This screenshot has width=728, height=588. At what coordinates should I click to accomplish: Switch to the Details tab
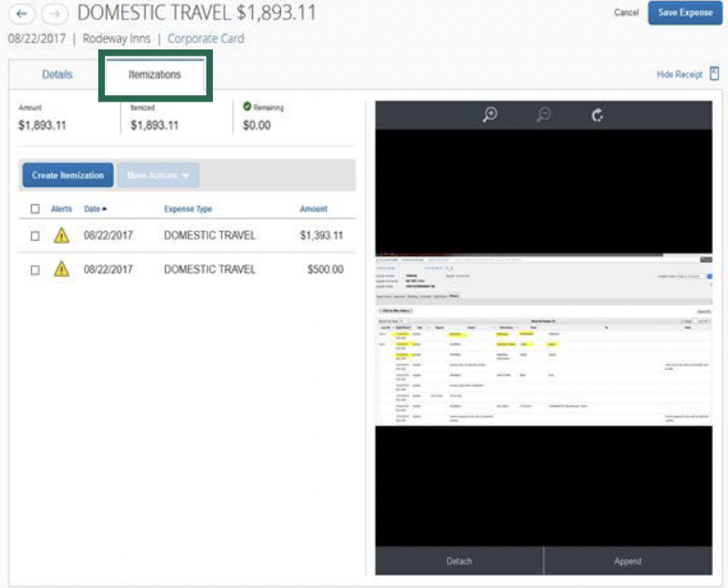[57, 75]
